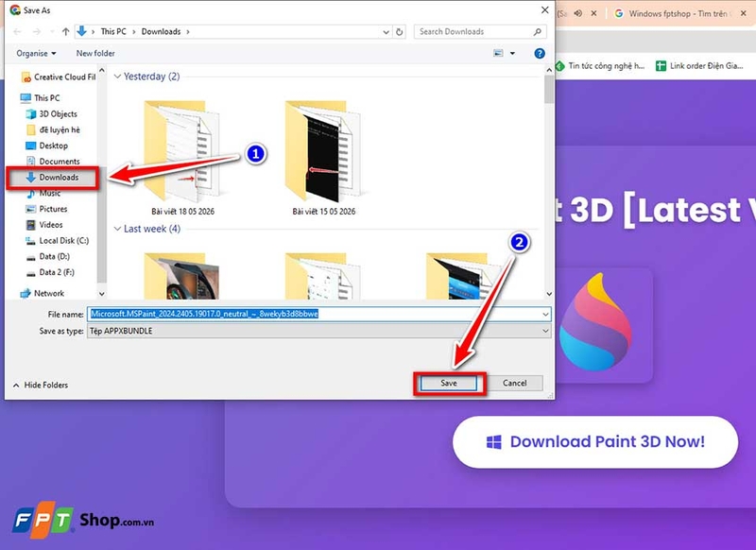This screenshot has height=550, width=756.
Task: Create a New folder
Action: [95, 54]
